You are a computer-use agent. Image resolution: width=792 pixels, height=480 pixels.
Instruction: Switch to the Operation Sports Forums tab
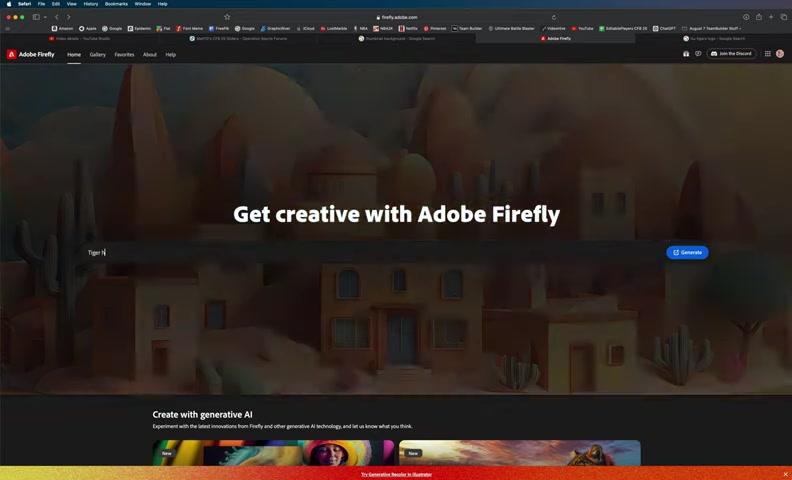(238, 38)
